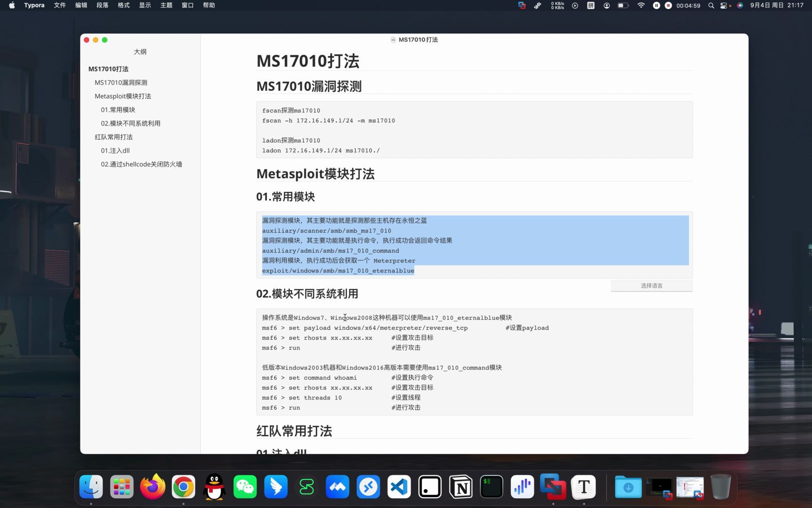The image size is (812, 508).
Task: Stop the screen recording
Action: [x=668, y=5]
